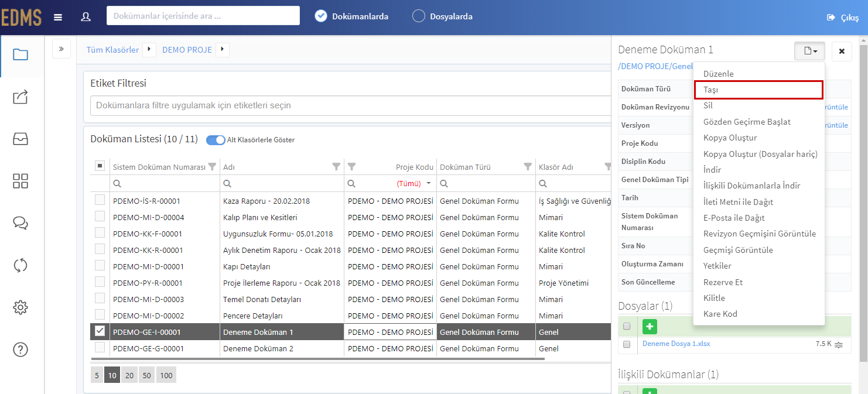Screen dimensions: 868x394
Task: Click the Pencere Detayları row name
Action: click(253, 316)
